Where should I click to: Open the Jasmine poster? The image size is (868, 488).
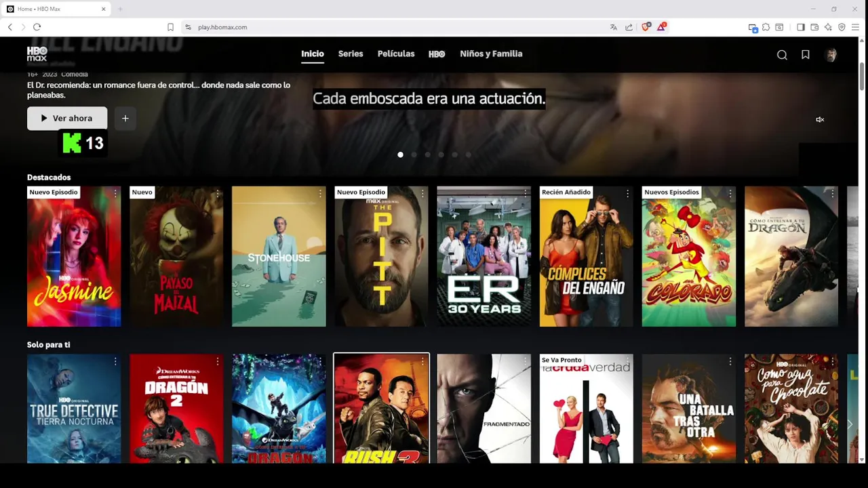tap(74, 256)
